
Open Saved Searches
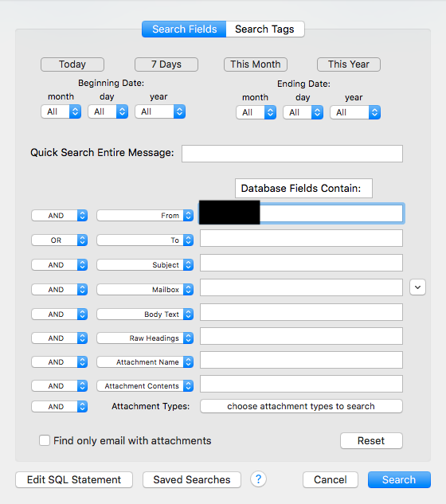point(192,479)
